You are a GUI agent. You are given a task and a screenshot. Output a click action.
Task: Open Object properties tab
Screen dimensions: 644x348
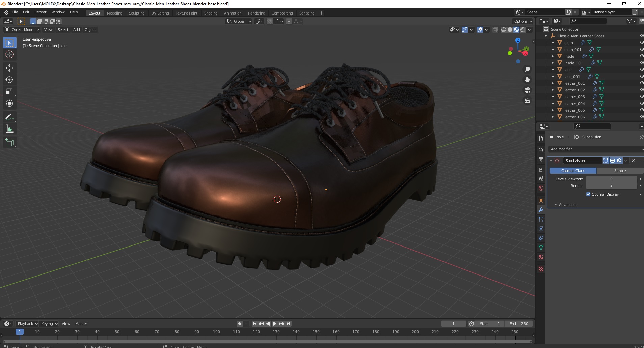pos(541,200)
